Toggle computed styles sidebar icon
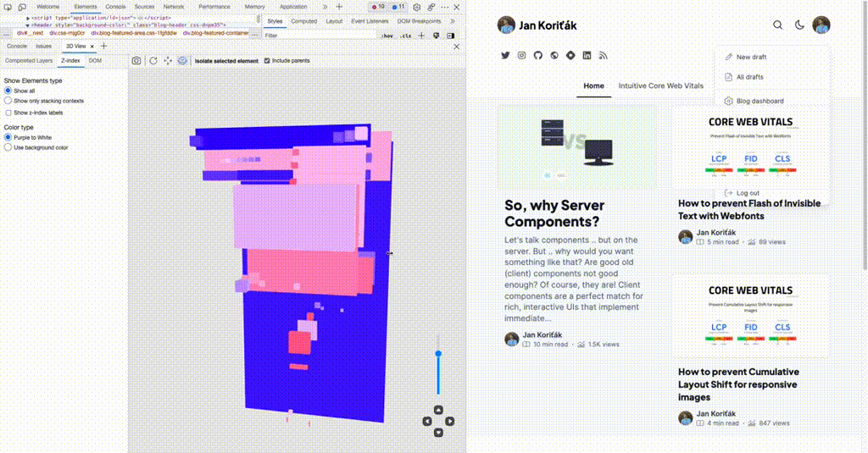This screenshot has height=453, width=868. (x=451, y=36)
